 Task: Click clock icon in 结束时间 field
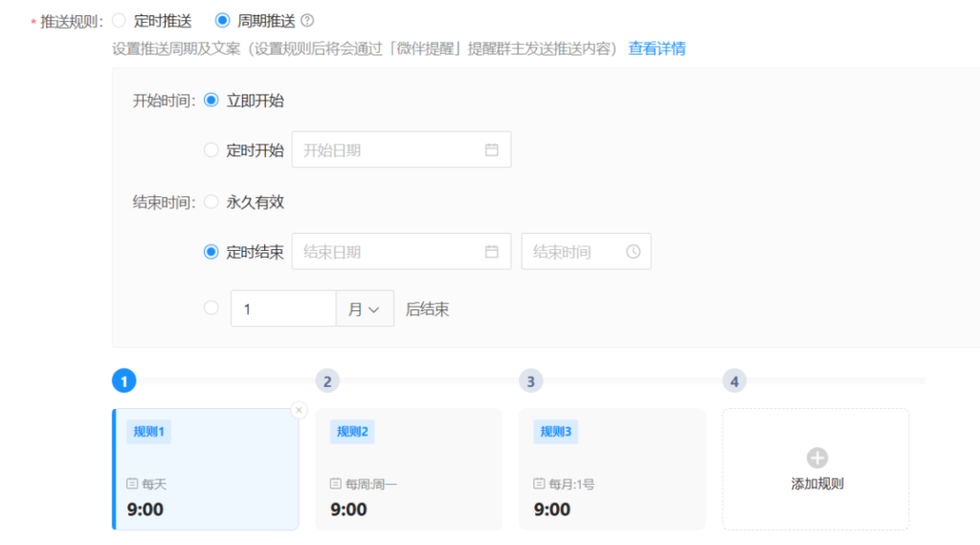[x=633, y=252]
